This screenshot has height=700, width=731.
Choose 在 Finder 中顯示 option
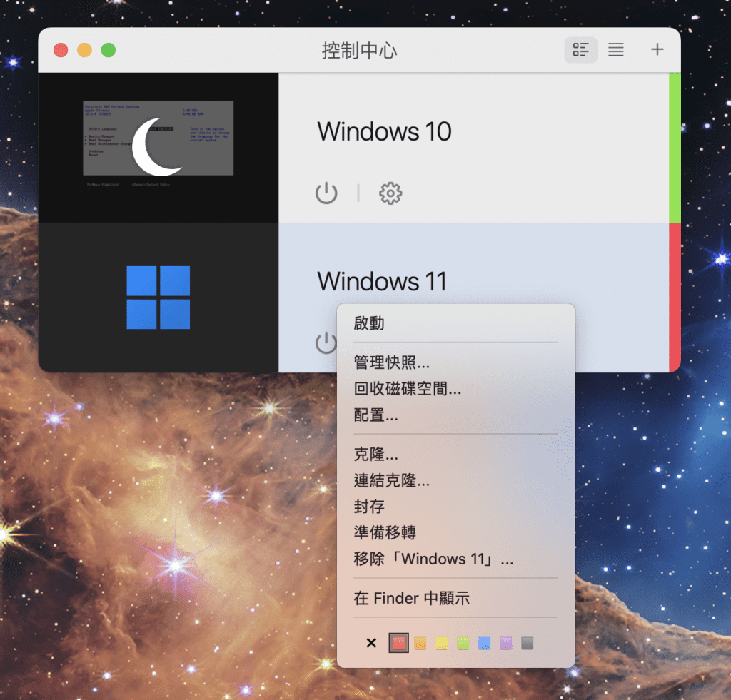[412, 598]
